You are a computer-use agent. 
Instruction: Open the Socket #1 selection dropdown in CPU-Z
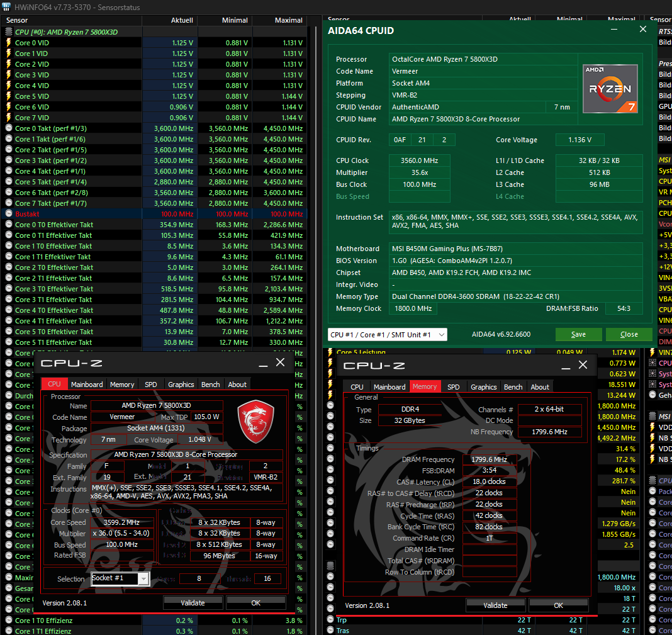[x=120, y=578]
